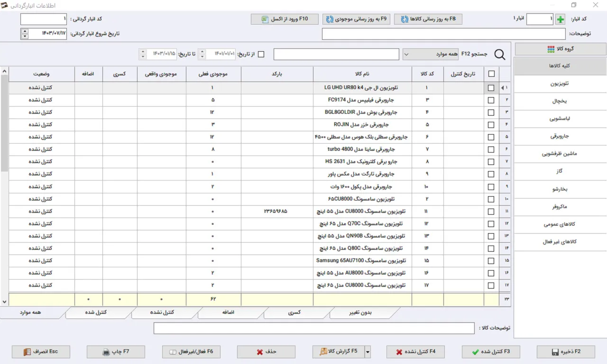Image resolution: width=607 pixels, height=364 pixels.
Task: Click the exit door icon on Esc انصراف
Action: click(28, 352)
